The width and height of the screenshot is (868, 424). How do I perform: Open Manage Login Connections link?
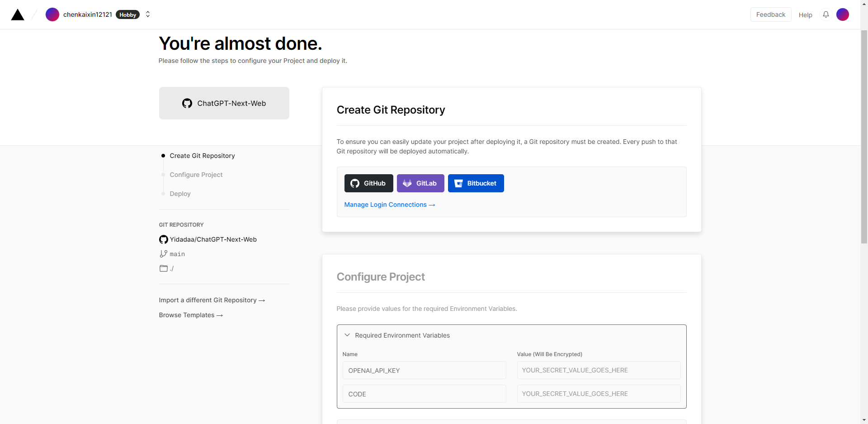389,205
